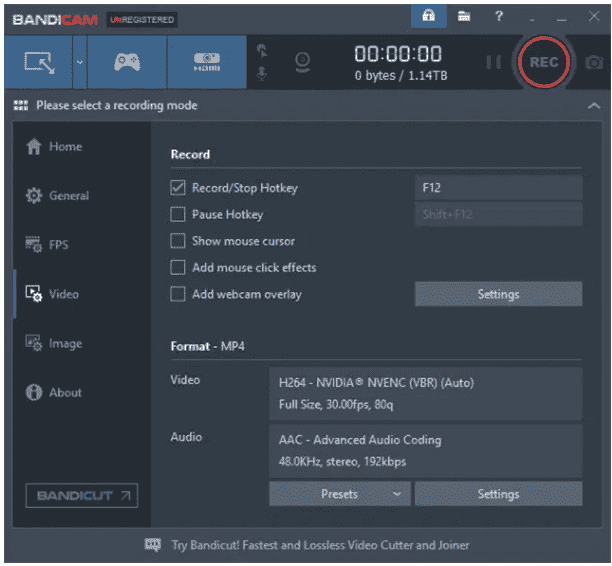
Task: Open the Record section Settings button
Action: 498,294
